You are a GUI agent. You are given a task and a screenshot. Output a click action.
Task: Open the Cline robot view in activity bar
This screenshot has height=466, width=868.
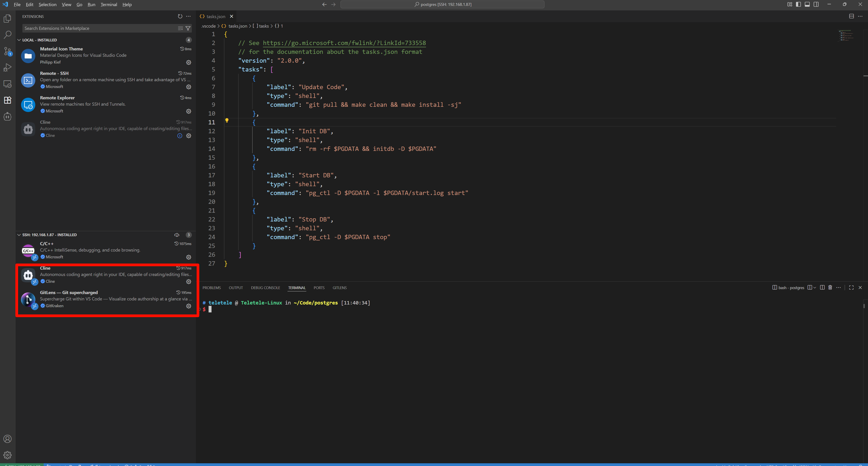[x=7, y=116]
